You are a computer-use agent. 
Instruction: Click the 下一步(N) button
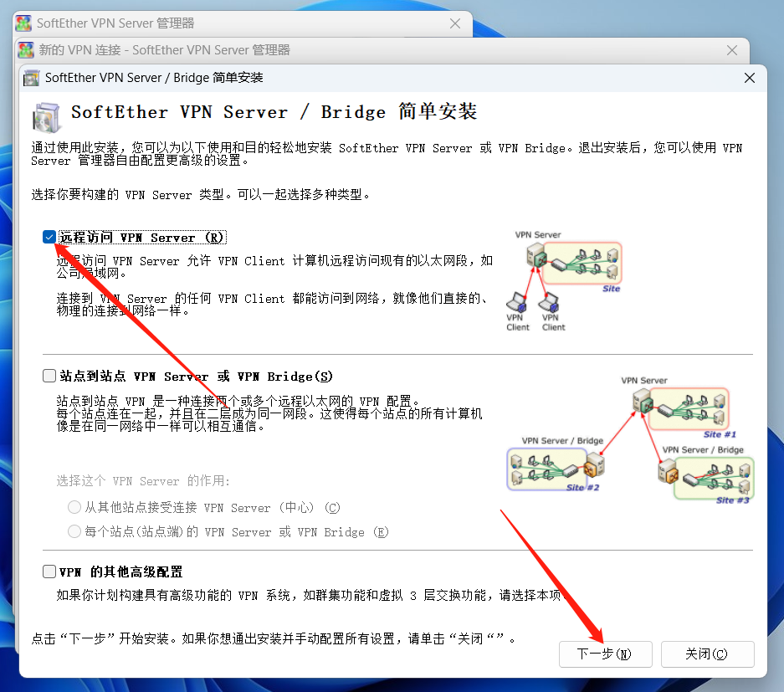click(606, 654)
